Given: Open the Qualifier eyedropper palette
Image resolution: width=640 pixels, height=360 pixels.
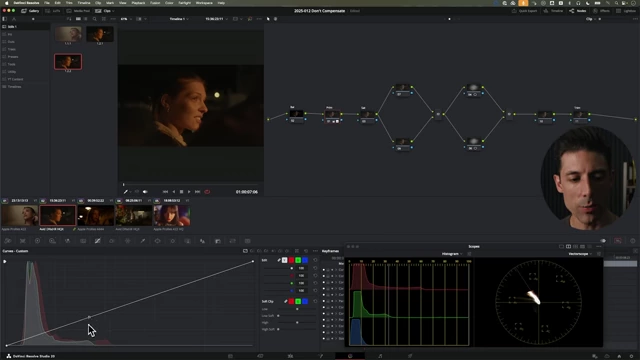Looking at the screenshot, I should tap(143, 241).
